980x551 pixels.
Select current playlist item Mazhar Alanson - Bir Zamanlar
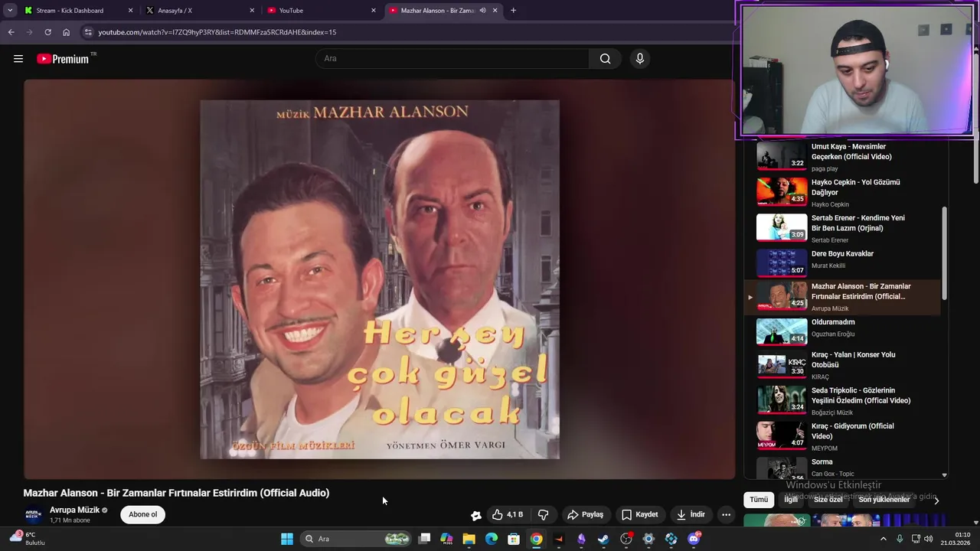pyautogui.click(x=842, y=297)
